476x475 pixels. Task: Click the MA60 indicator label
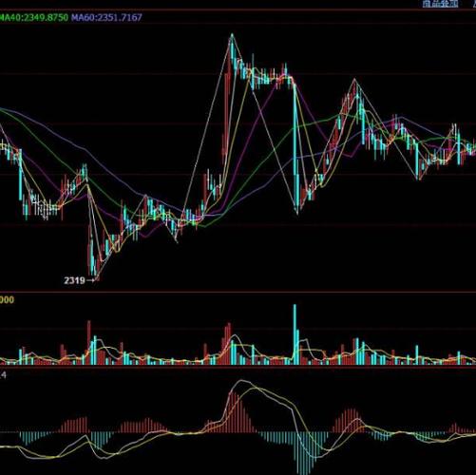(106, 17)
